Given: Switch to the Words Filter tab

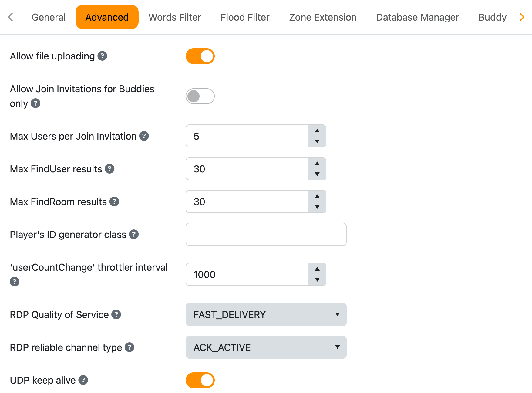Looking at the screenshot, I should [175, 17].
